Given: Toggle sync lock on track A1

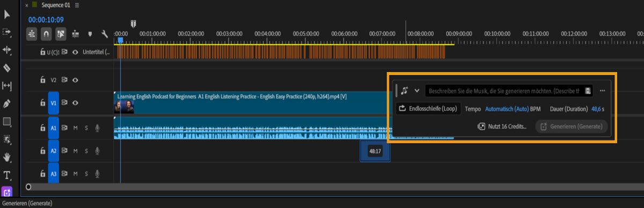Looking at the screenshot, I should click(x=64, y=128).
